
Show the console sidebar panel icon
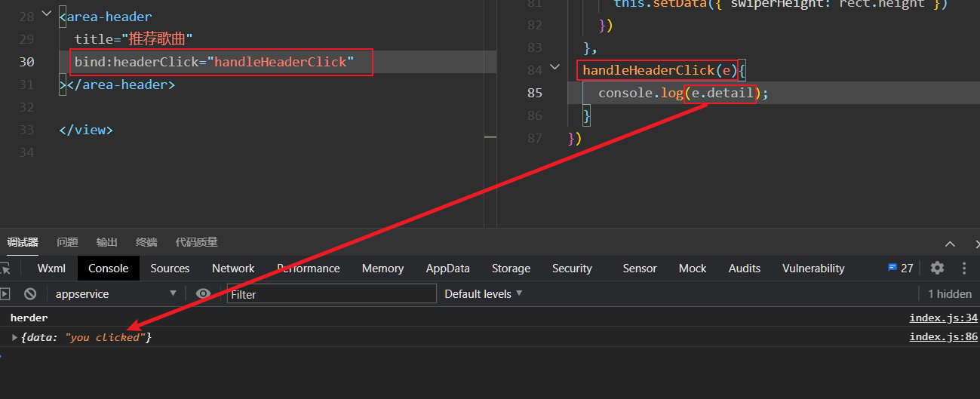pyautogui.click(x=5, y=294)
